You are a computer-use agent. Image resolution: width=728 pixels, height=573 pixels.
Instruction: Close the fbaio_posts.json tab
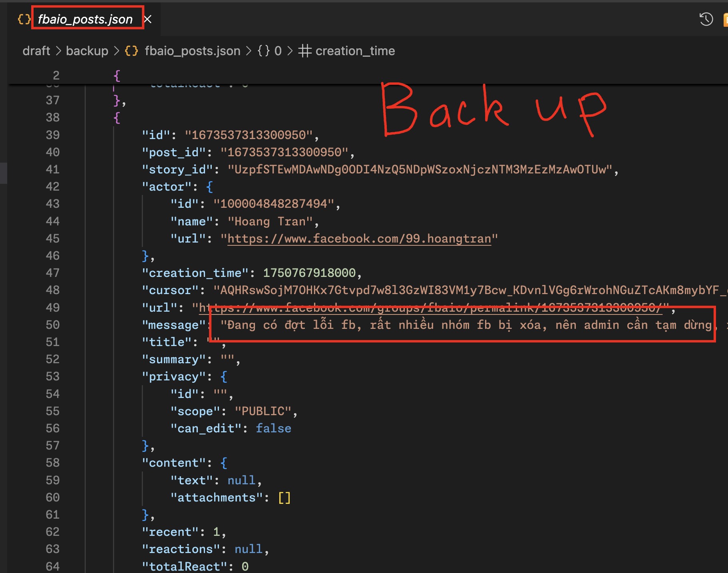coord(148,19)
